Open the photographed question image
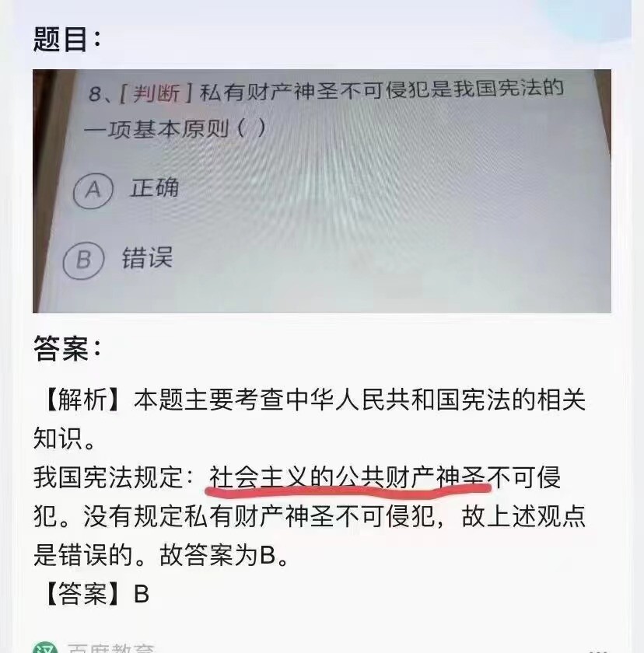The height and width of the screenshot is (653, 644). click(321, 191)
